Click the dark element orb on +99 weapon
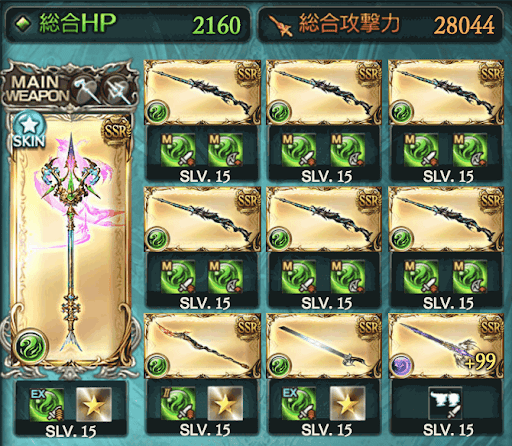The width and height of the screenshot is (512, 446). tap(402, 364)
